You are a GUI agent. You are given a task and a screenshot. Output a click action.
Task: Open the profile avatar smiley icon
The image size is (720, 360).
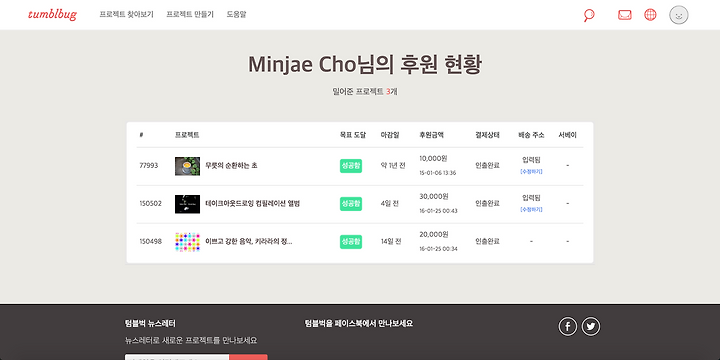click(679, 15)
